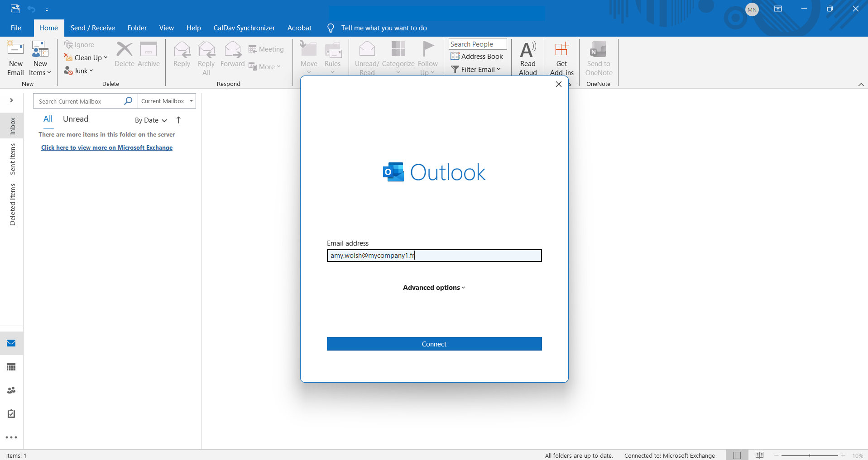Open the Folder ribbon tab

pos(137,28)
